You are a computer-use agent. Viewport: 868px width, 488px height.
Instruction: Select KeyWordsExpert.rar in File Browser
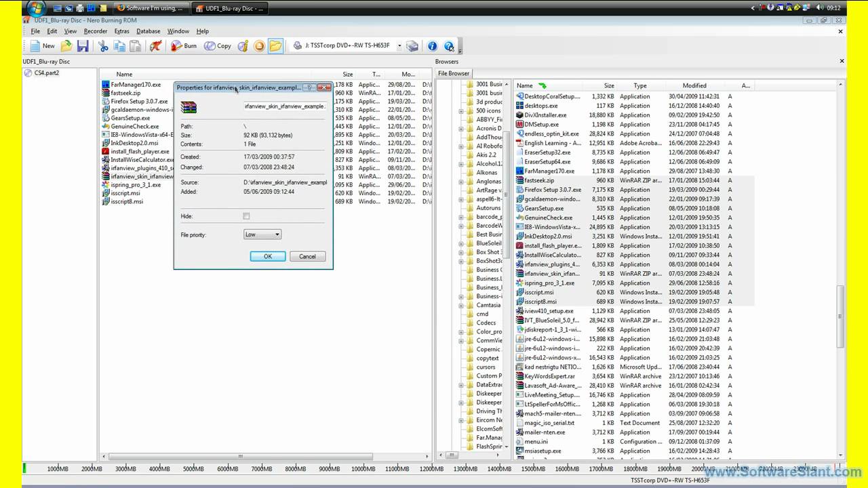[x=550, y=376]
